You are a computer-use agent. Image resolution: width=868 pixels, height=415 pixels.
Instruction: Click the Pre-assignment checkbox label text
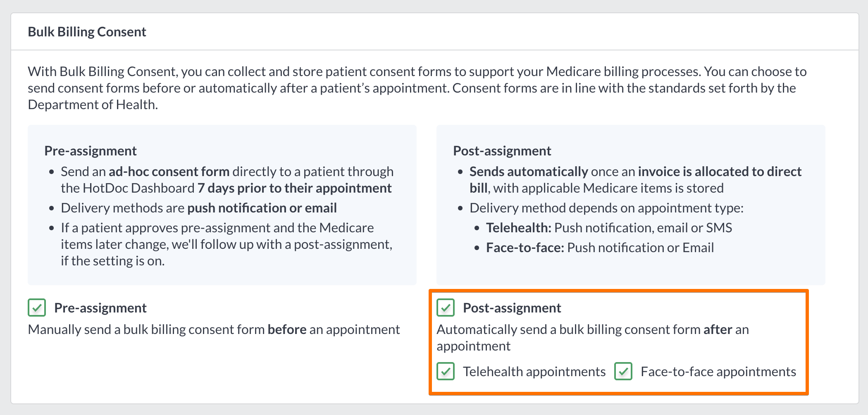(100, 308)
